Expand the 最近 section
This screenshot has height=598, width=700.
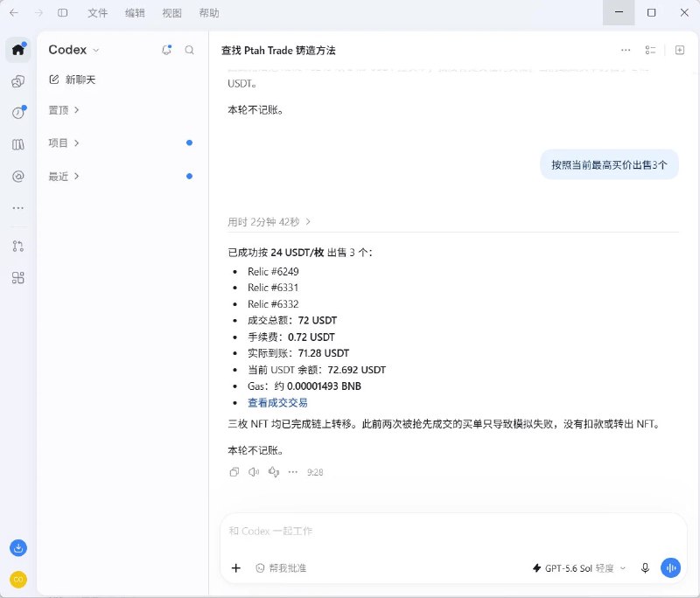64,176
